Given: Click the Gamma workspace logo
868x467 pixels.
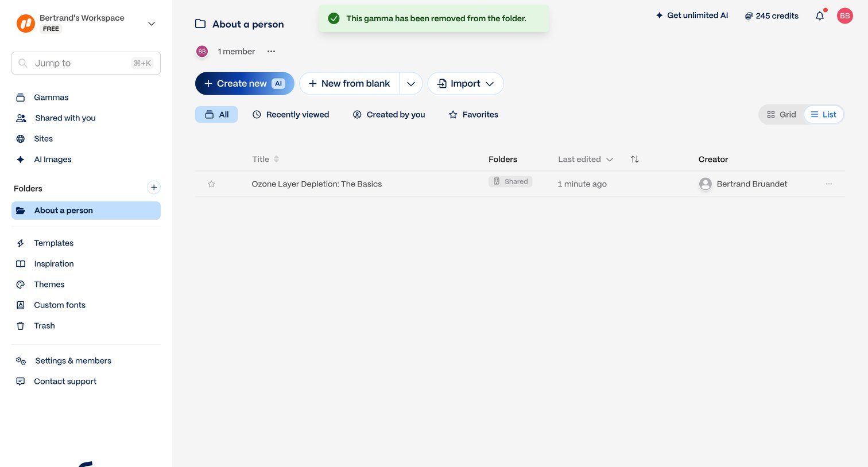Looking at the screenshot, I should (26, 24).
